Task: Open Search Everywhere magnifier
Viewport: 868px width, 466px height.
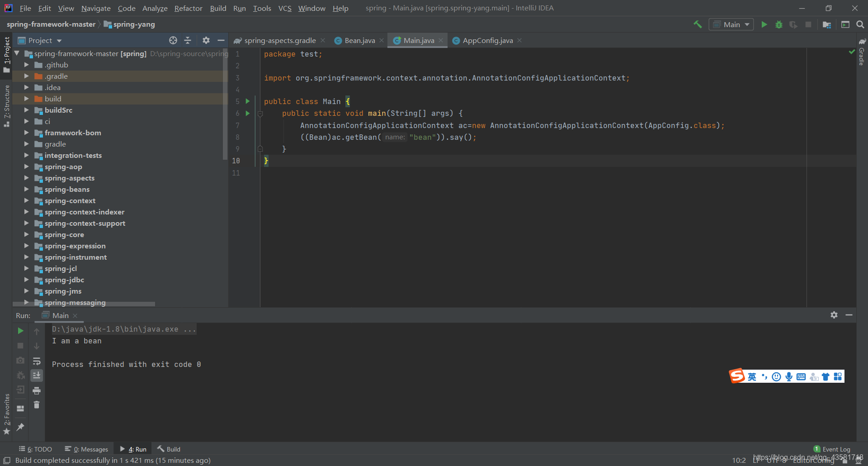Action: coord(860,24)
